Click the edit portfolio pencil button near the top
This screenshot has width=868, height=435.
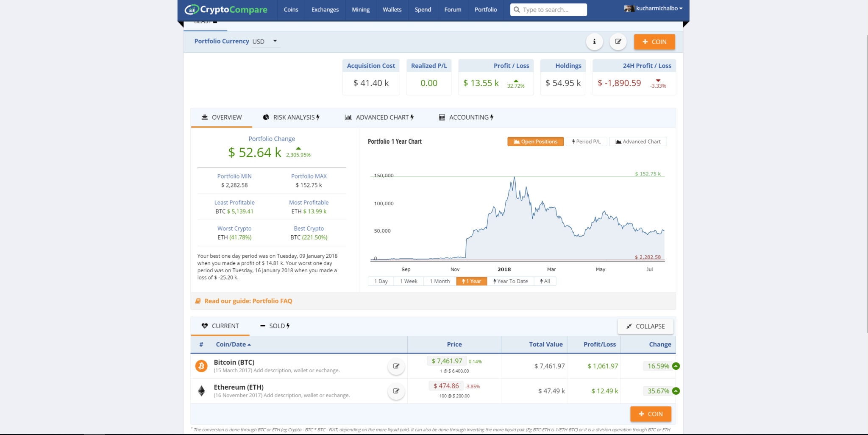[618, 42]
